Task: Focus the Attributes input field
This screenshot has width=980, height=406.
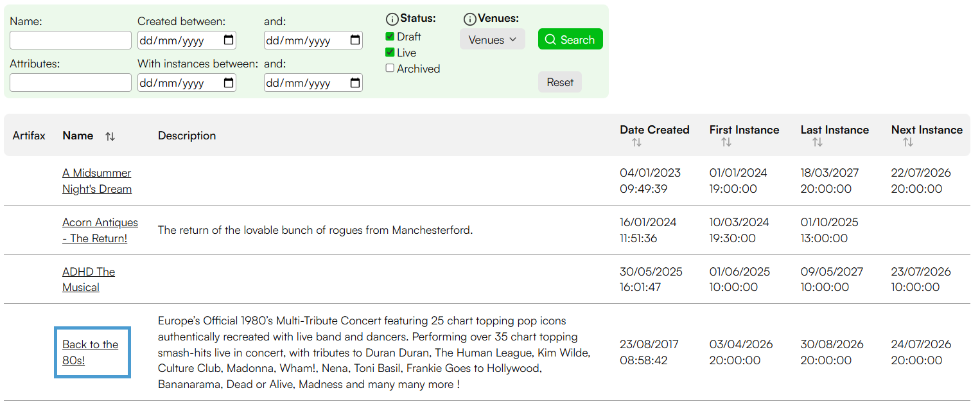Action: point(71,83)
